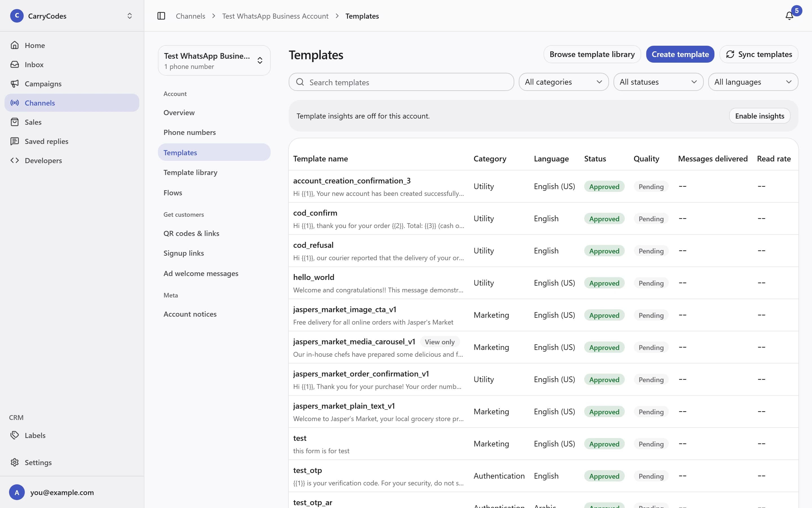The width and height of the screenshot is (812, 508).
Task: Open jaspers_market_media_carousel_v1 template
Action: 543,347
